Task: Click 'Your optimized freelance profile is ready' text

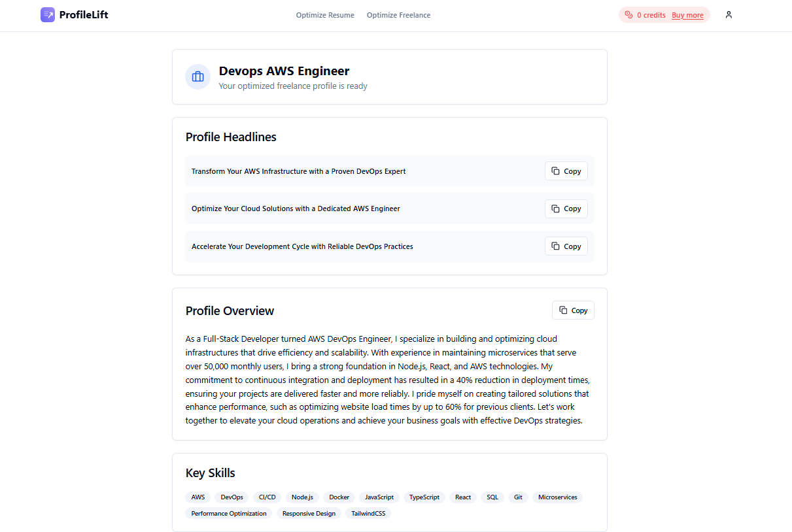Action: [293, 86]
